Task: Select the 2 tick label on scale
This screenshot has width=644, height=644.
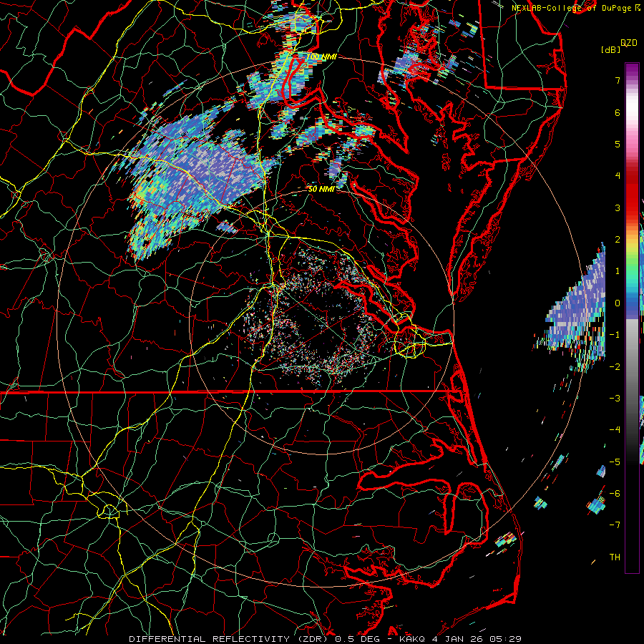Action: coord(618,240)
